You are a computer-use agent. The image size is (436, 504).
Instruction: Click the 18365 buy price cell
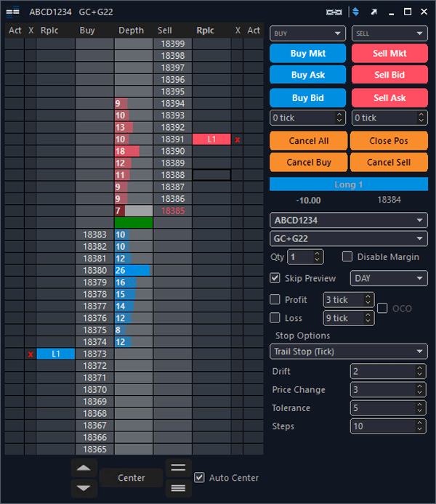94,449
